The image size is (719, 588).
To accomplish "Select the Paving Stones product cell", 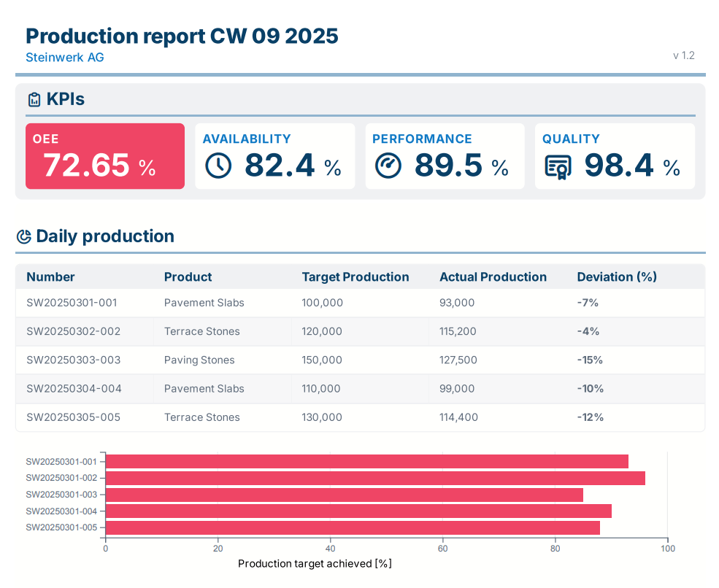I will [x=199, y=360].
